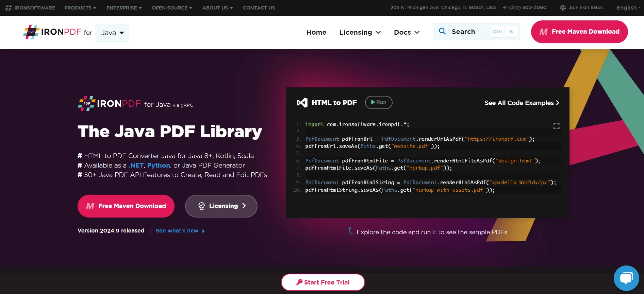Open the Products menu

click(80, 8)
